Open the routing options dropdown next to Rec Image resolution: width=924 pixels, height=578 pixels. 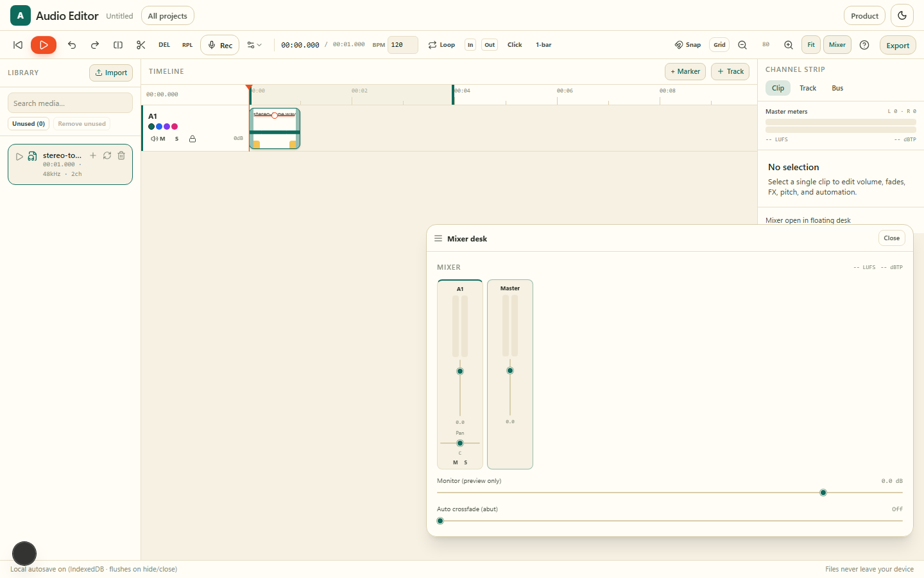[255, 45]
